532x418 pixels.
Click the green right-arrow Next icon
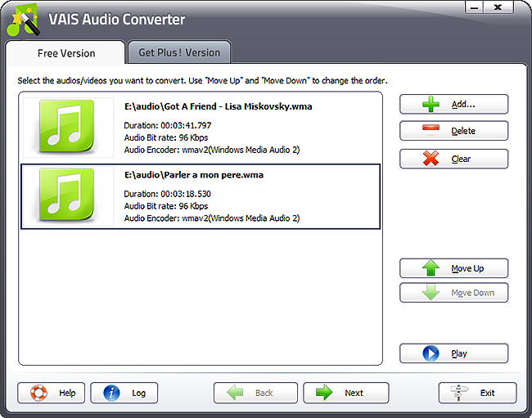(x=324, y=393)
